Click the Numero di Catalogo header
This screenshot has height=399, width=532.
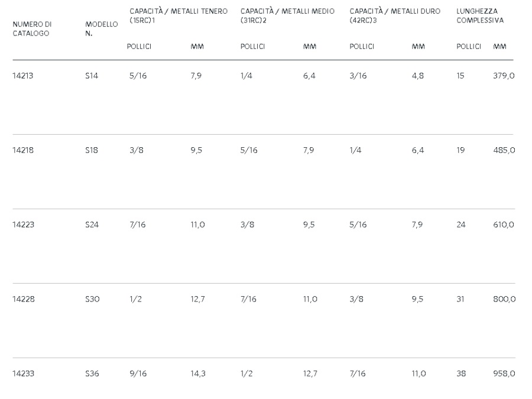[33, 29]
